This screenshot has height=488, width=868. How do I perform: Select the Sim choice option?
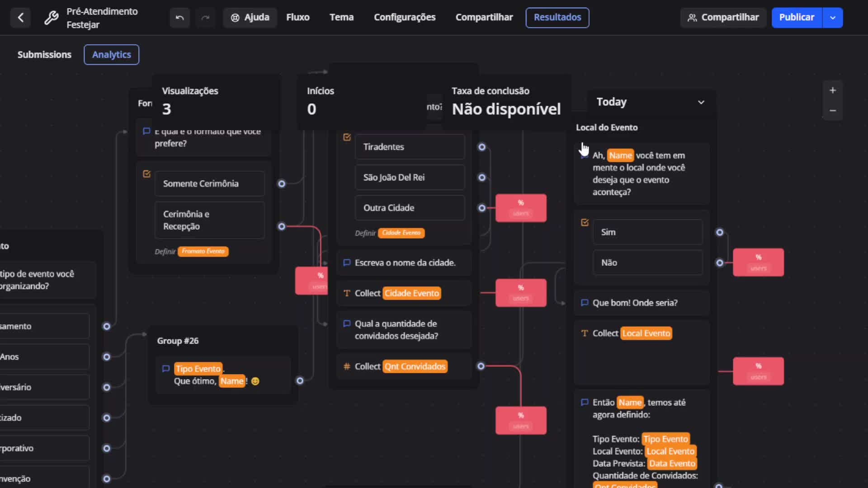[647, 232]
